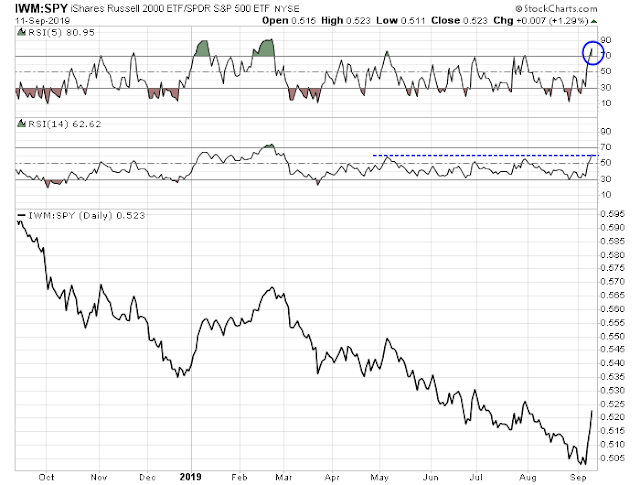Click the 90 level label in RSI(5) panel
Screen dimensions: 640x485
click(606, 40)
